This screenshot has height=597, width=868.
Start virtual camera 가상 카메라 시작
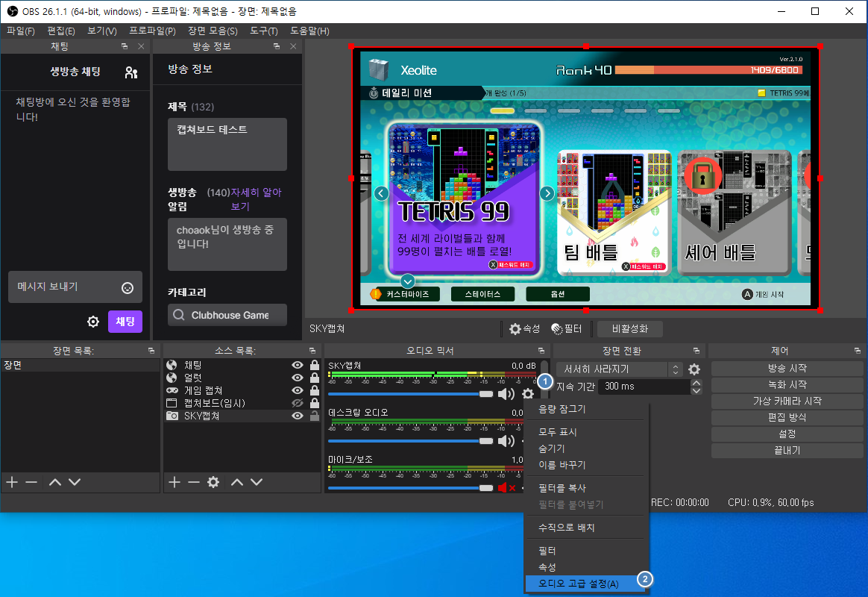[x=787, y=401]
